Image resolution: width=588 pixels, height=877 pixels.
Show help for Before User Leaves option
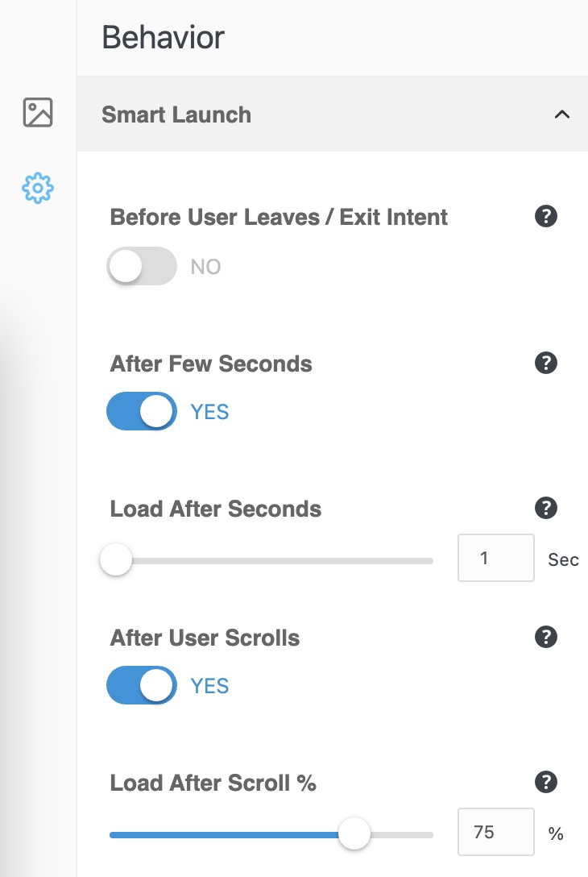(546, 217)
